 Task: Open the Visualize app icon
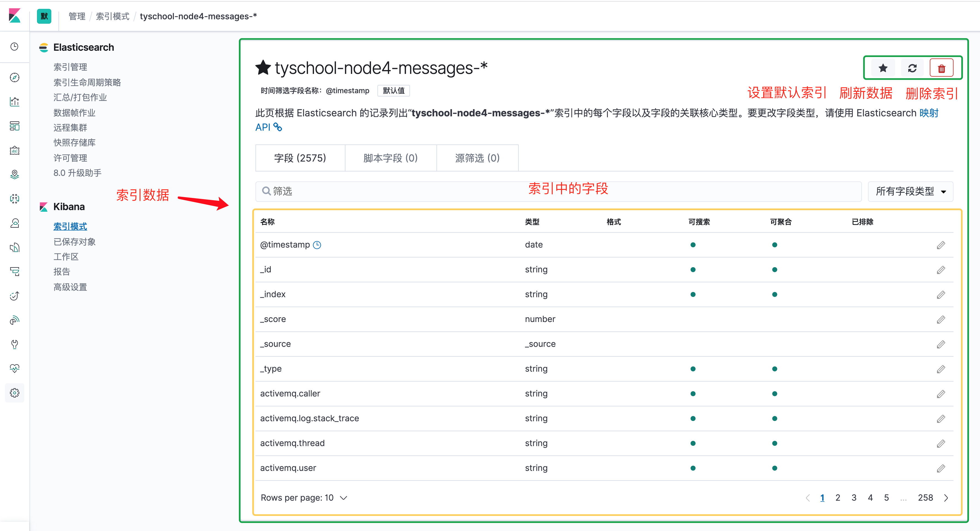tap(14, 101)
